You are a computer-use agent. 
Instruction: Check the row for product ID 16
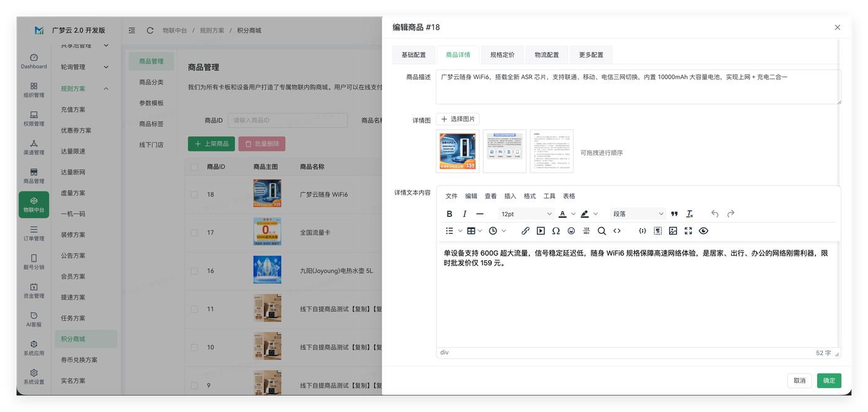pyautogui.click(x=194, y=271)
